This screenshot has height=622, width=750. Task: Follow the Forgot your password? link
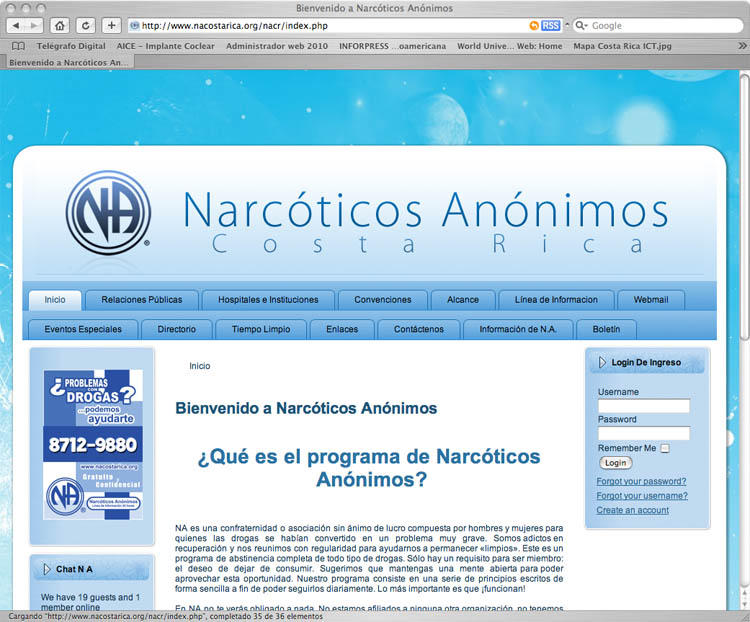tap(641, 481)
